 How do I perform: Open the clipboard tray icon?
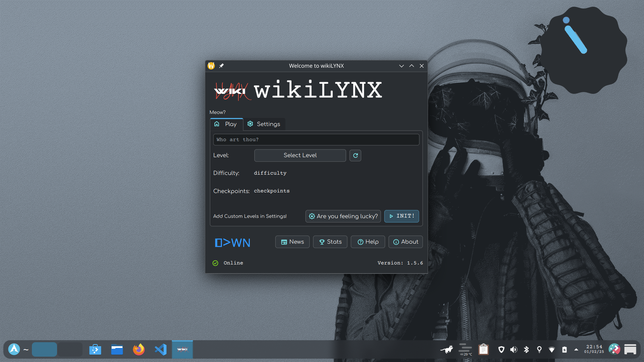483,350
